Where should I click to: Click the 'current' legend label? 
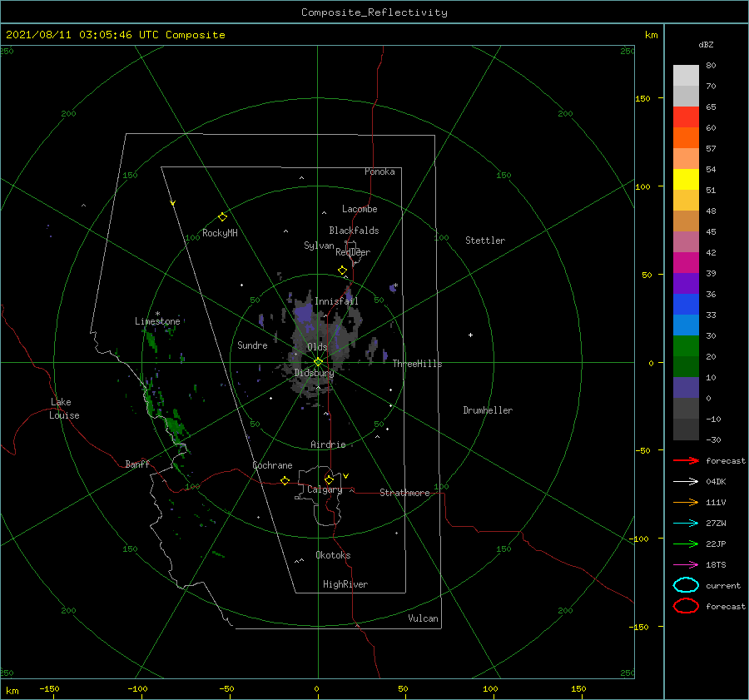(x=723, y=586)
